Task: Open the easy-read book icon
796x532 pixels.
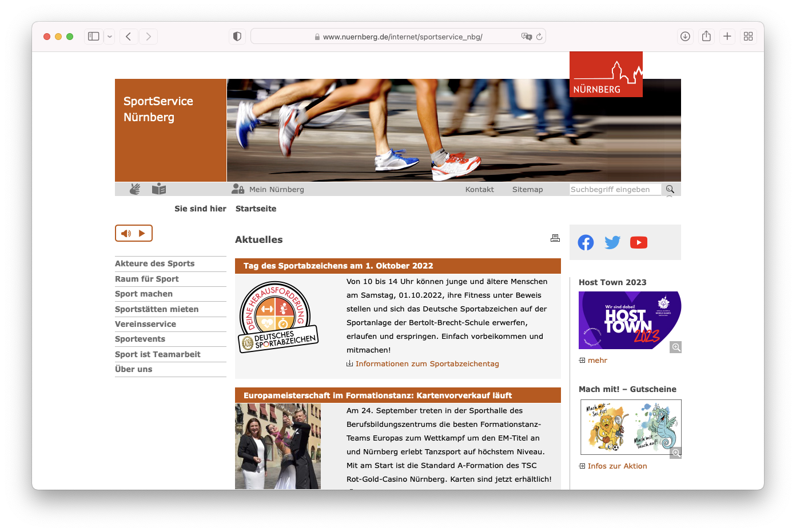Action: 159,189
